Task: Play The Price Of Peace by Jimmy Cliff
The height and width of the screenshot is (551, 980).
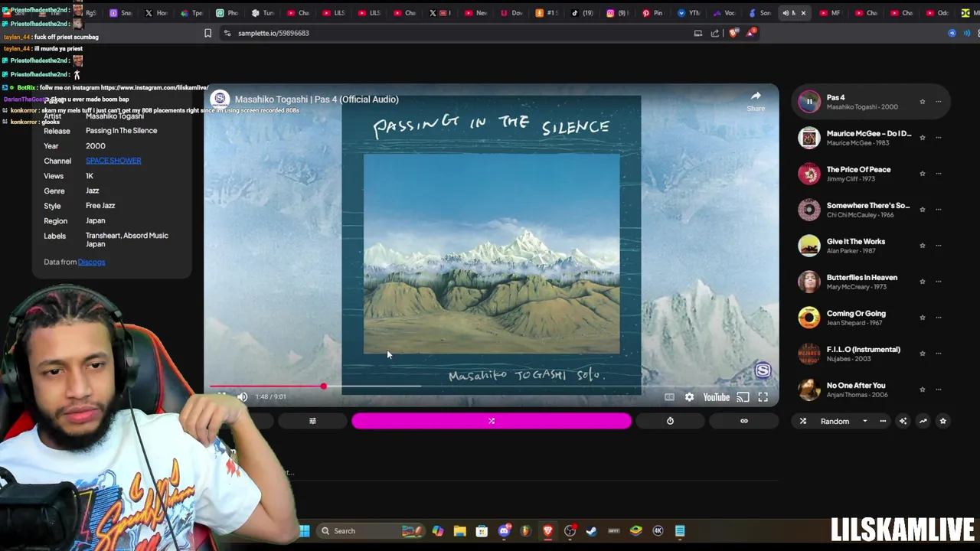Action: tap(809, 174)
